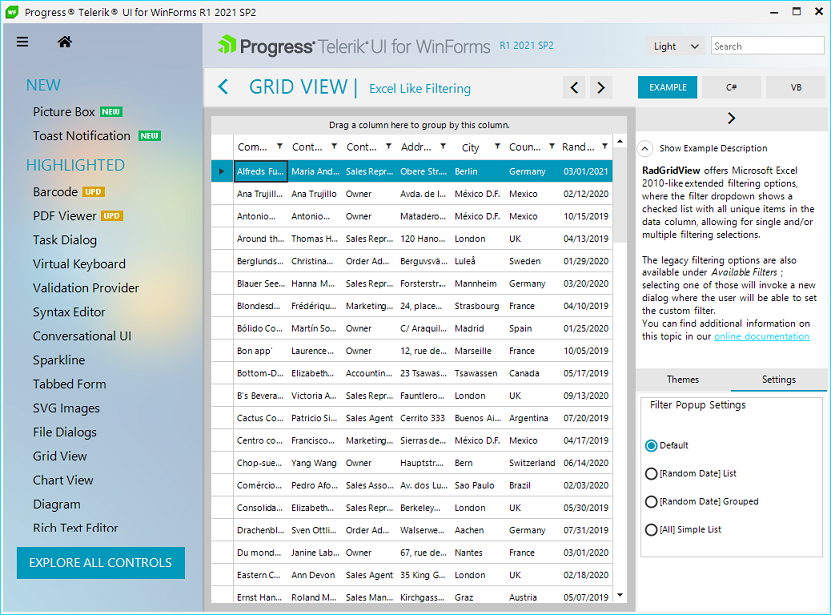Image resolution: width=831 pixels, height=615 pixels.
Task: Click the back arrow beside GRID VIEW
Action: [223, 87]
